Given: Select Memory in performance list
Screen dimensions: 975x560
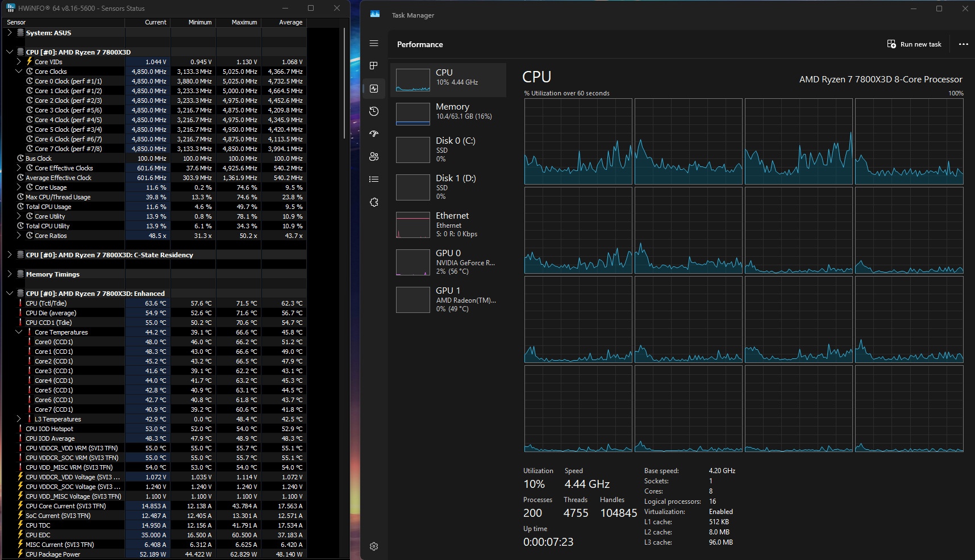Looking at the screenshot, I should pos(448,114).
